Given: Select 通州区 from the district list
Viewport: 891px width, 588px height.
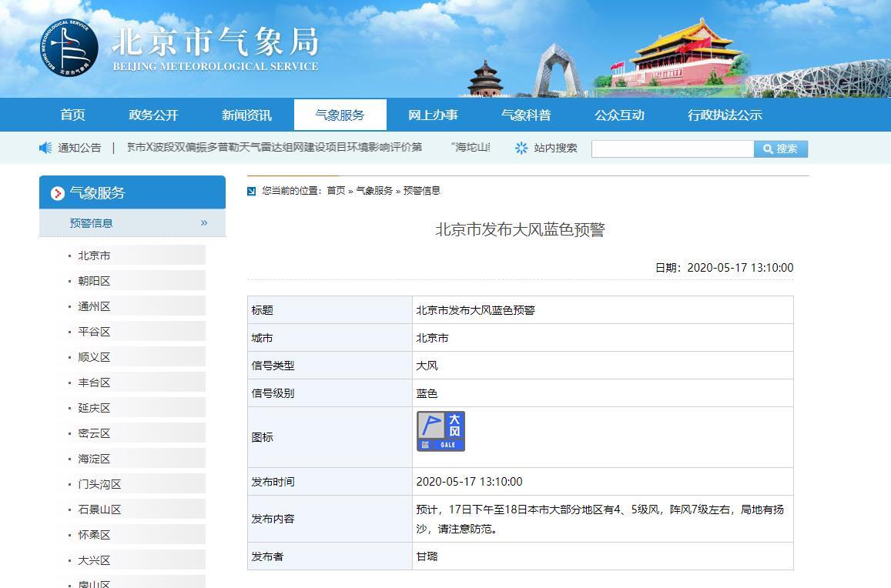Looking at the screenshot, I should [x=92, y=306].
